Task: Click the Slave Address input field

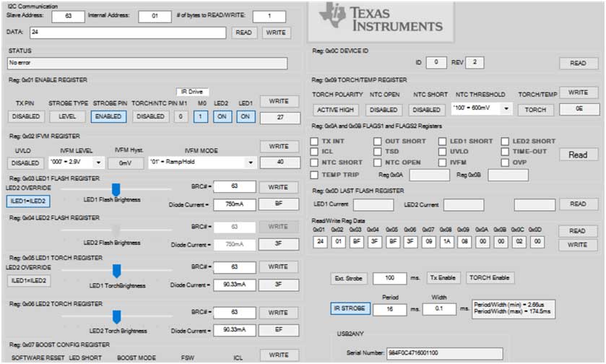Action: point(69,16)
